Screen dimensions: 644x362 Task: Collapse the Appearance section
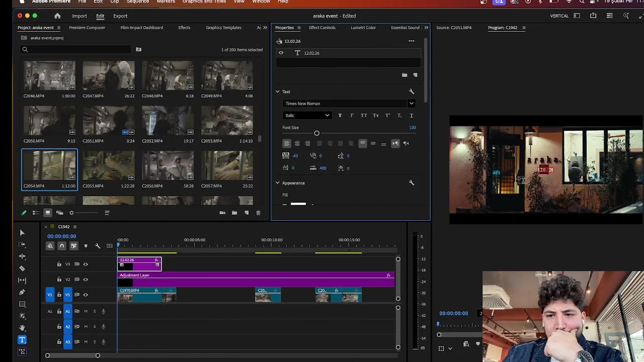click(x=277, y=183)
